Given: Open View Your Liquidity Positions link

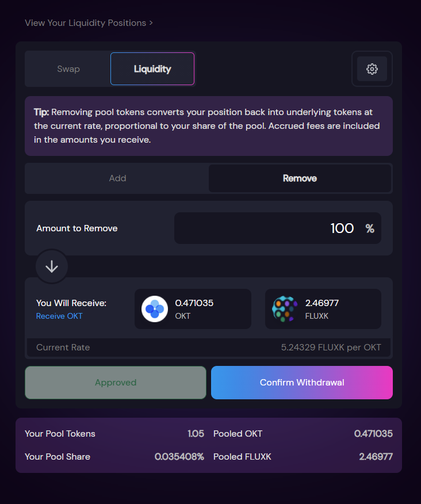Looking at the screenshot, I should pyautogui.click(x=89, y=23).
